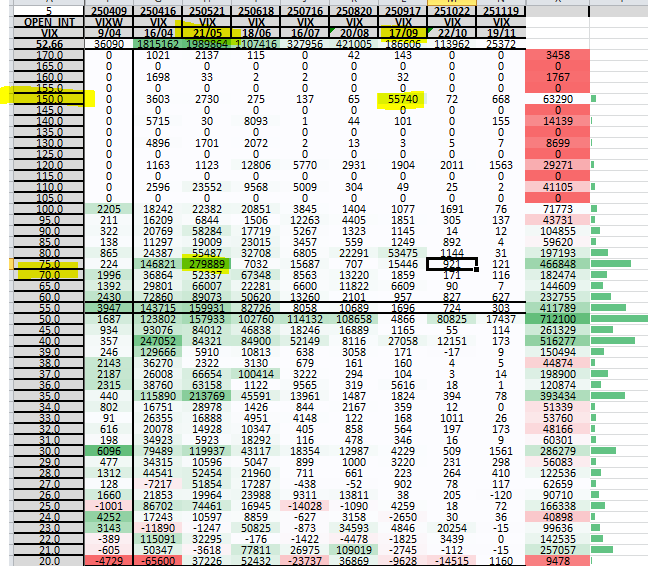Select the cell containing 143715
The height and width of the screenshot is (566, 648).
[x=158, y=308]
